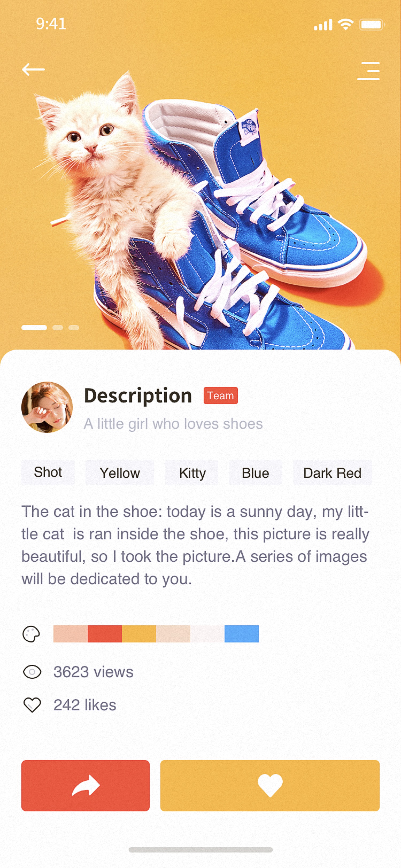
Task: Click the heart outline icon beside likes
Action: pos(32,705)
